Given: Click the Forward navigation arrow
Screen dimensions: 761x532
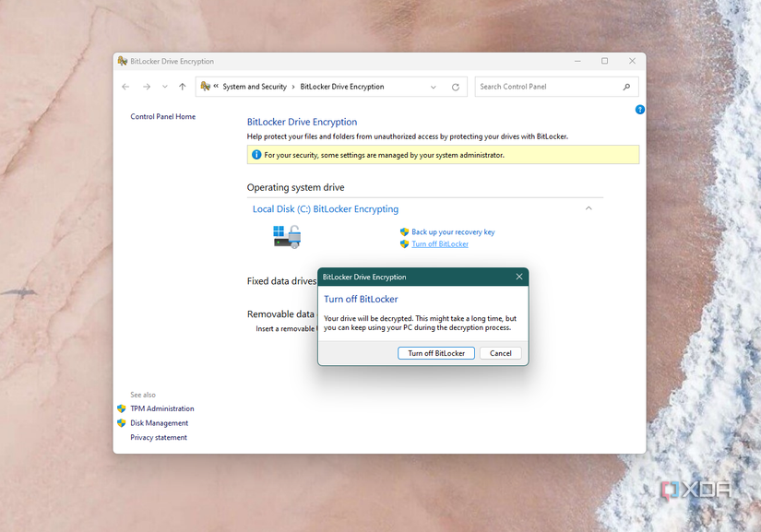Looking at the screenshot, I should pyautogui.click(x=147, y=87).
